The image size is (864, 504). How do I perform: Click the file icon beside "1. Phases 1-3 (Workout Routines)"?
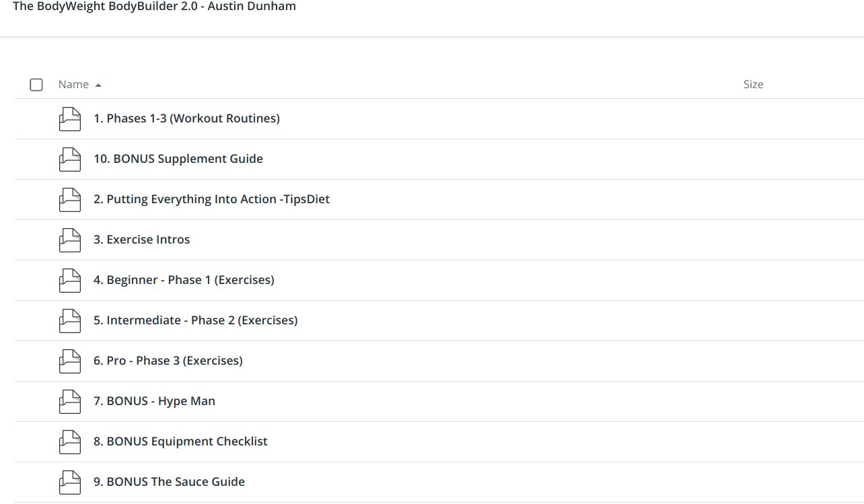tap(69, 119)
